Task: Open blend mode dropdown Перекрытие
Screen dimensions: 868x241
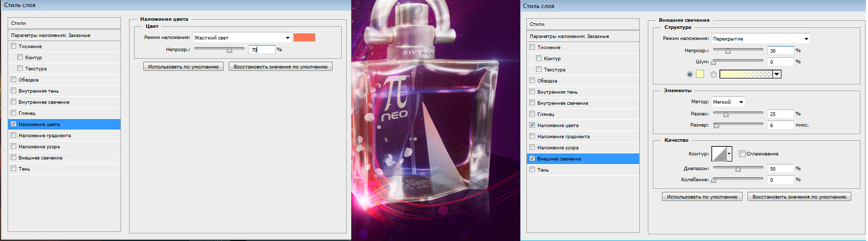Action: [761, 38]
